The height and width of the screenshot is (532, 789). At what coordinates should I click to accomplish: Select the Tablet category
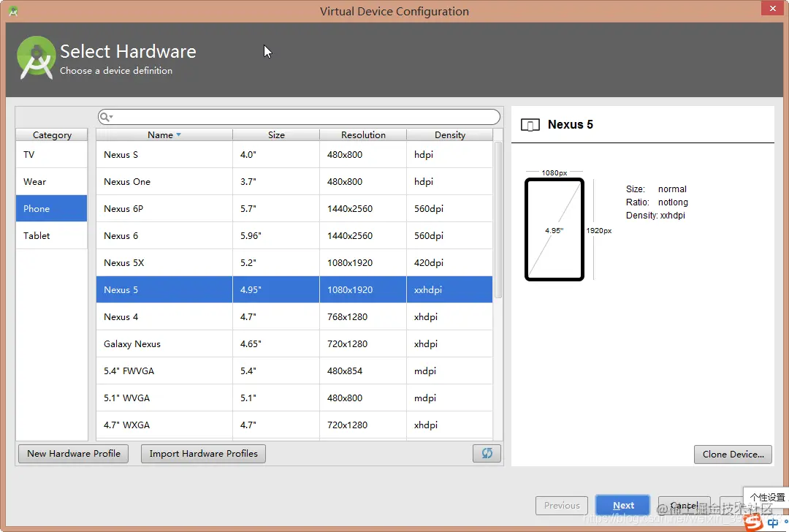click(x=51, y=235)
